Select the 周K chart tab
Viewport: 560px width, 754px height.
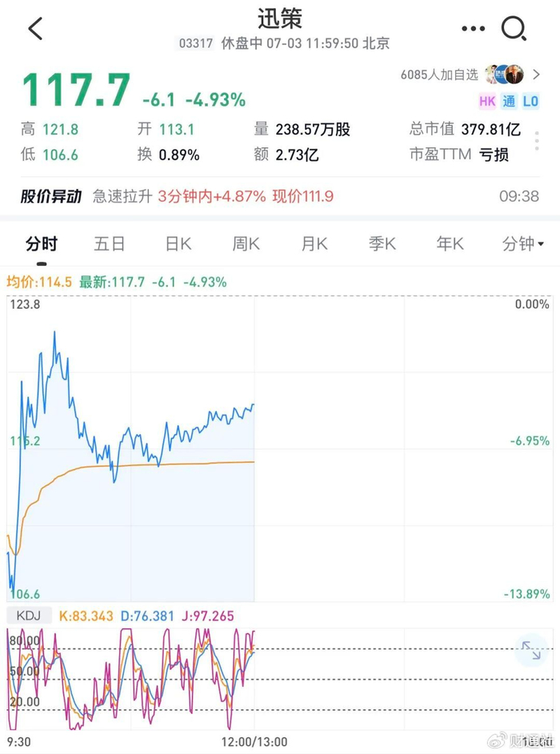[246, 244]
